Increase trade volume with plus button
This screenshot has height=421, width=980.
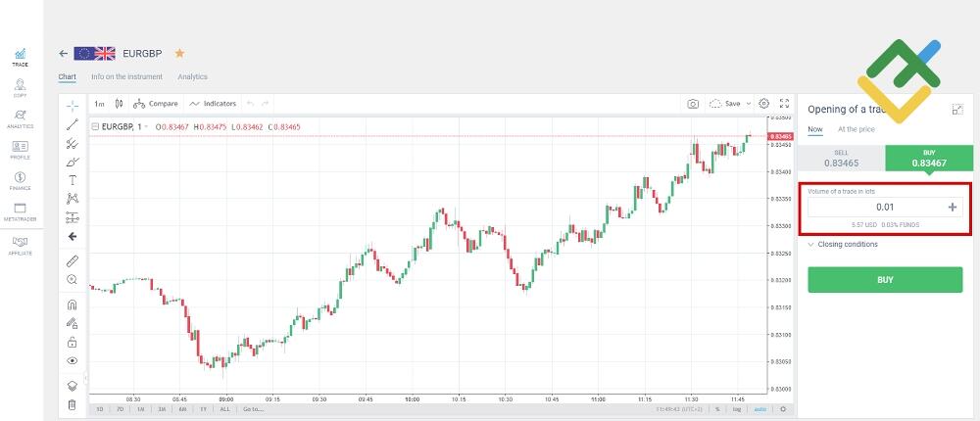(x=952, y=207)
